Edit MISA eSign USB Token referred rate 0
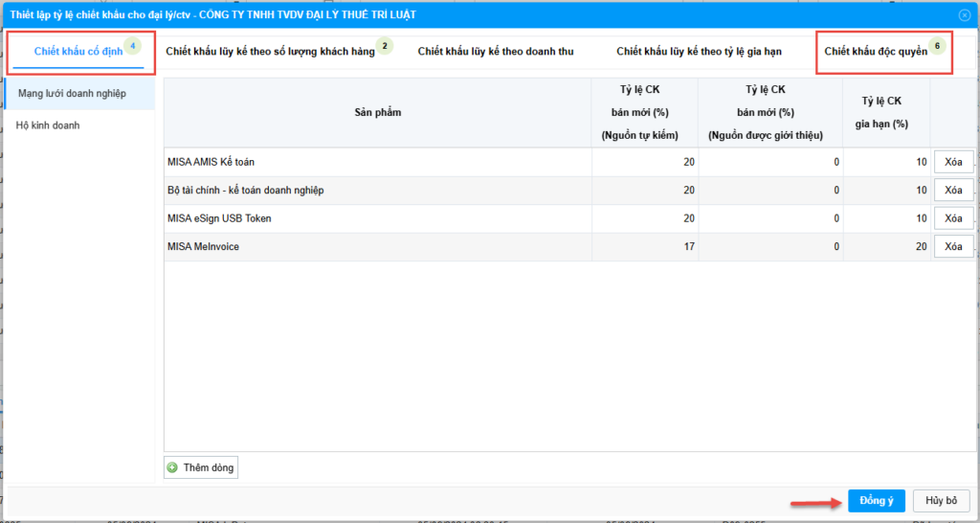 (x=770, y=218)
